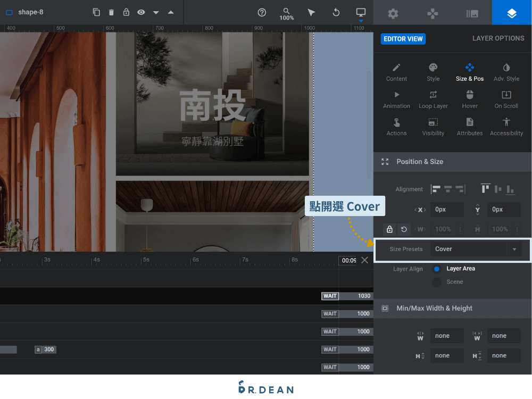Open slider Settings via gear icon
The image size is (532, 399).
coord(393,12)
